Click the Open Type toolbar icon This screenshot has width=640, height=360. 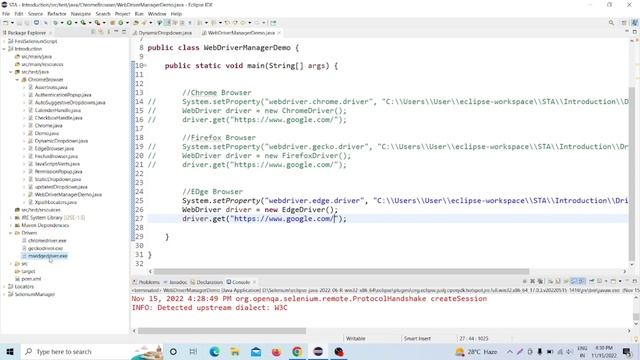click(135, 23)
